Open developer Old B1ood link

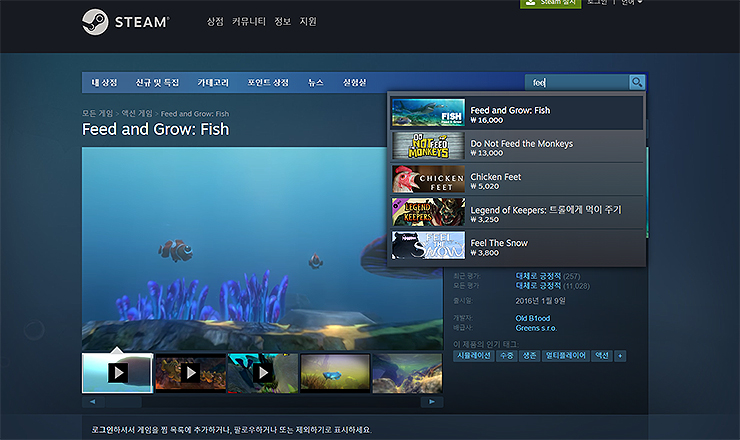pyautogui.click(x=533, y=318)
